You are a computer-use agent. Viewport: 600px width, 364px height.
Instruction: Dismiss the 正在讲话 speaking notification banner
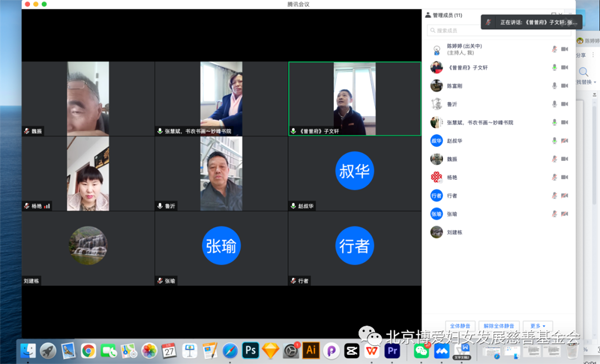pyautogui.click(x=532, y=22)
